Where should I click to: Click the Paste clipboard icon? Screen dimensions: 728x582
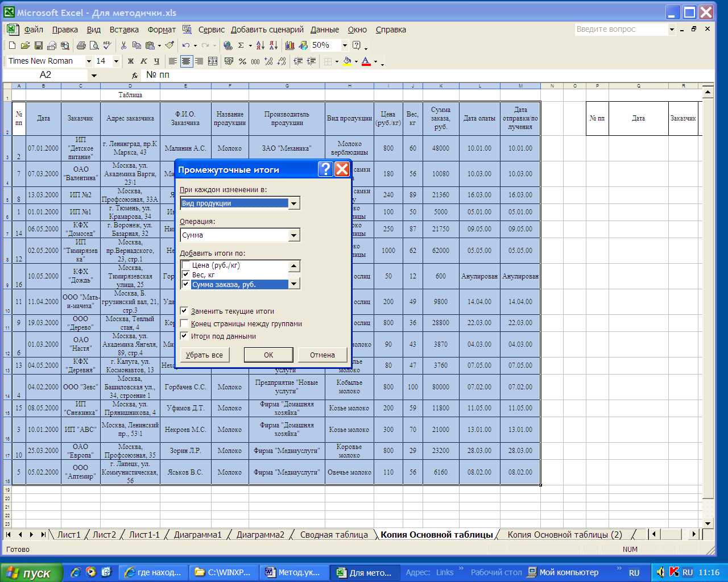pyautogui.click(x=150, y=45)
